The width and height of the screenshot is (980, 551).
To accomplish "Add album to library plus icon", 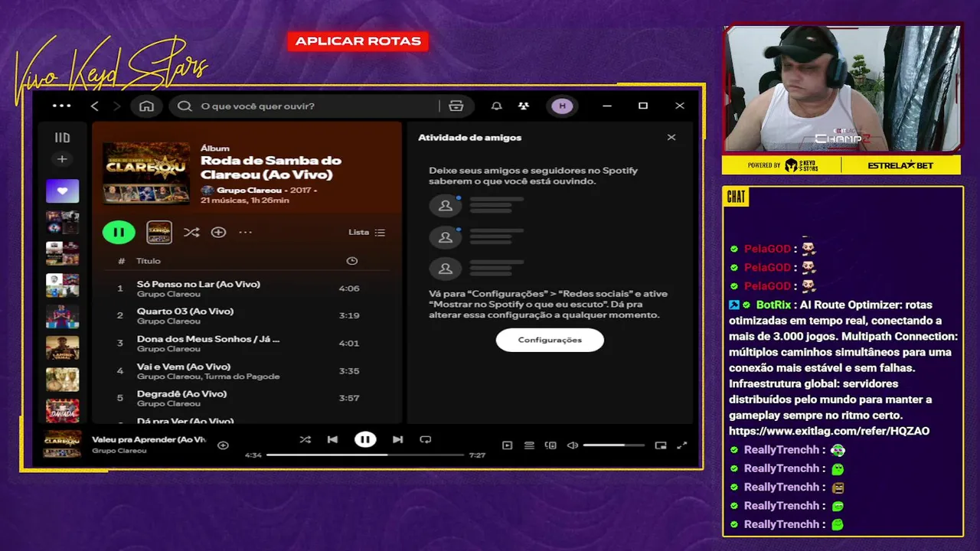I will (x=218, y=232).
